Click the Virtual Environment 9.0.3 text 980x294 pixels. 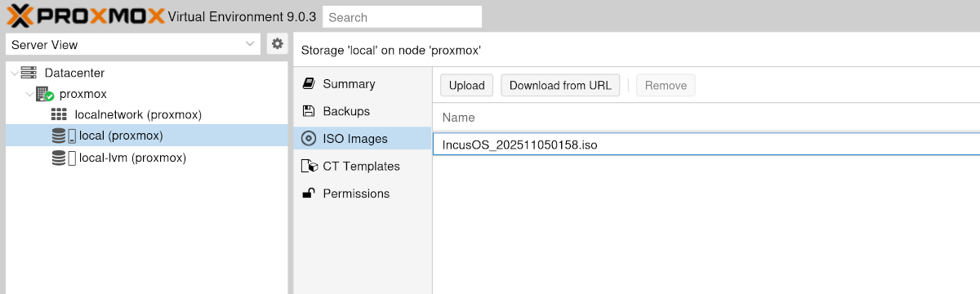[242, 16]
